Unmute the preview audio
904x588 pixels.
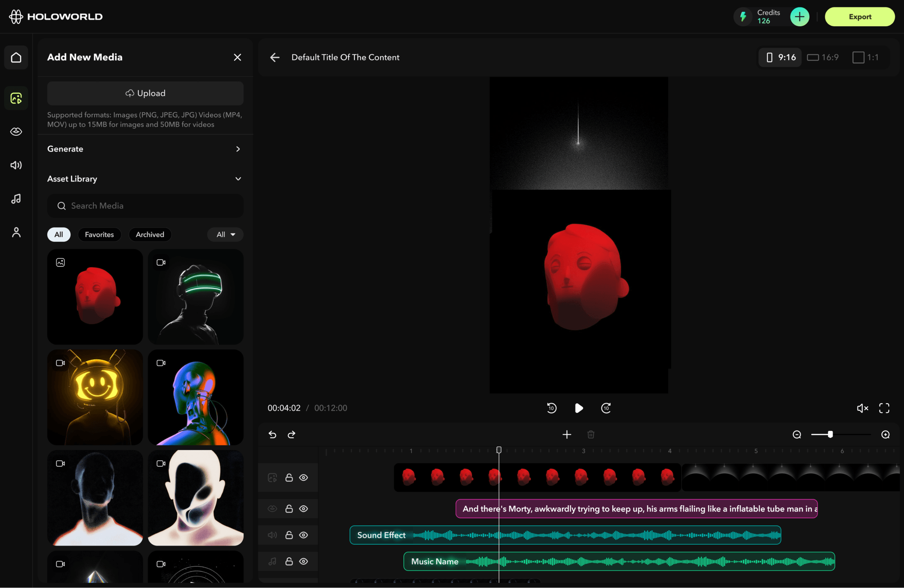pyautogui.click(x=862, y=408)
